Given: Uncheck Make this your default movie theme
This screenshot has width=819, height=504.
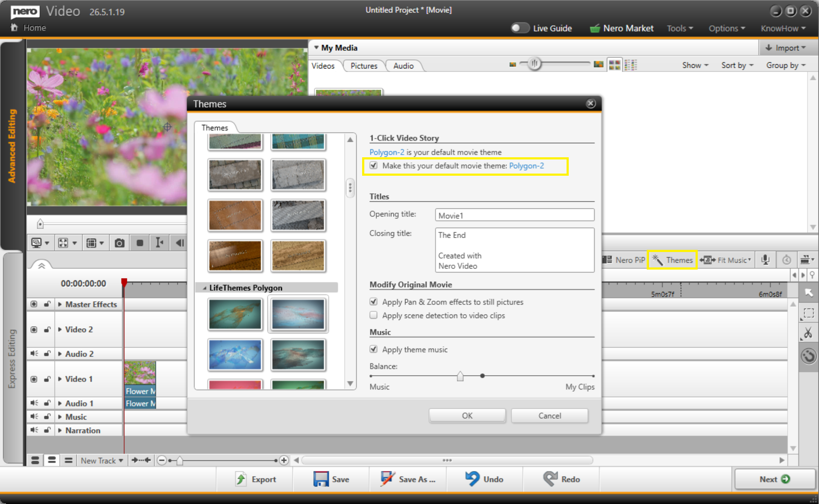Looking at the screenshot, I should click(374, 165).
